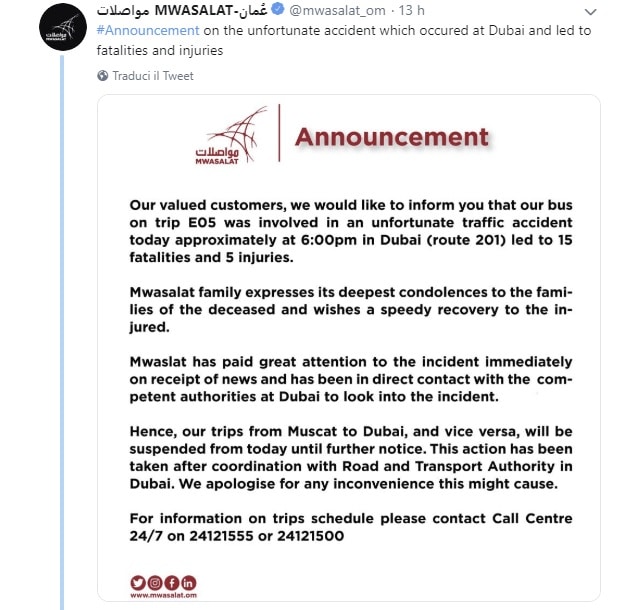The image size is (638, 610).
Task: Click the Facebook icon in announcement footer
Action: click(x=171, y=582)
